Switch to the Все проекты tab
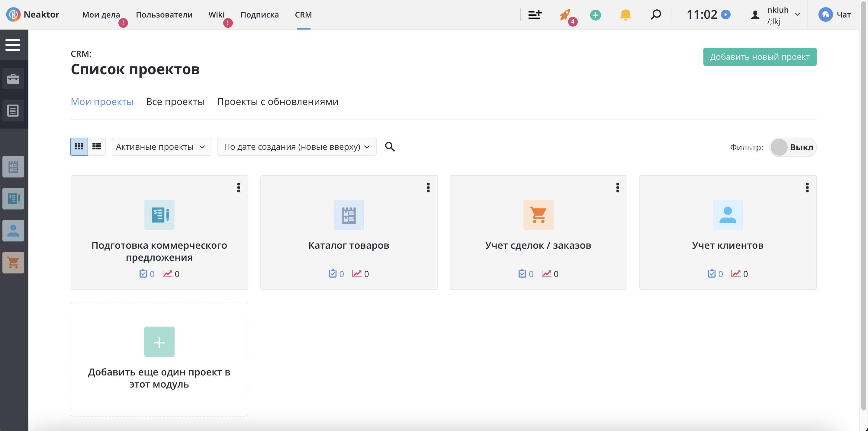868x431 pixels. (x=175, y=102)
